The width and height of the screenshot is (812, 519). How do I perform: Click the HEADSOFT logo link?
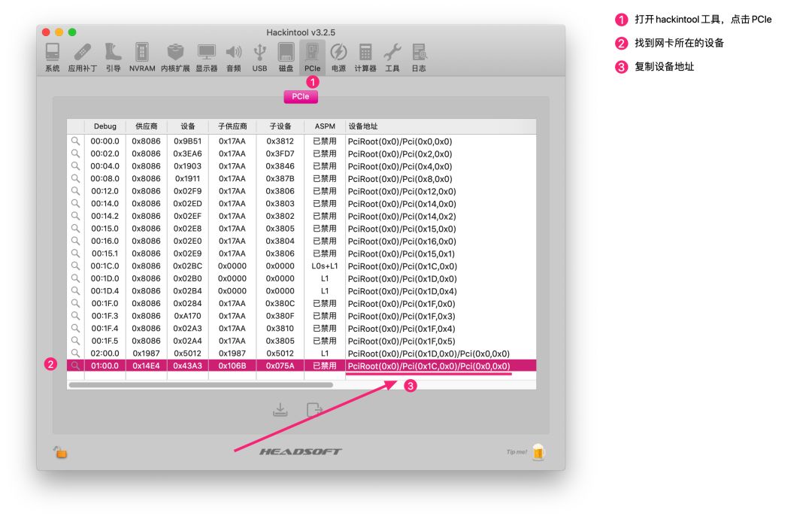300,451
